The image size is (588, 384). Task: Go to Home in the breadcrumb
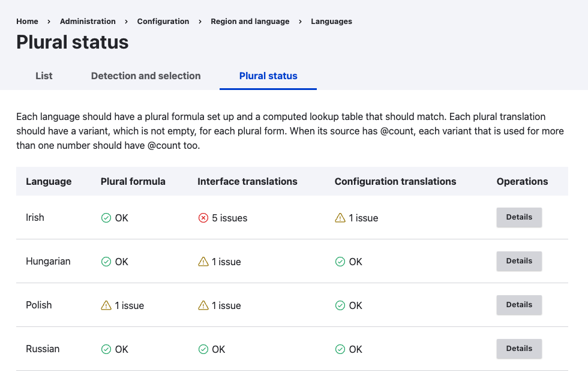tap(27, 22)
